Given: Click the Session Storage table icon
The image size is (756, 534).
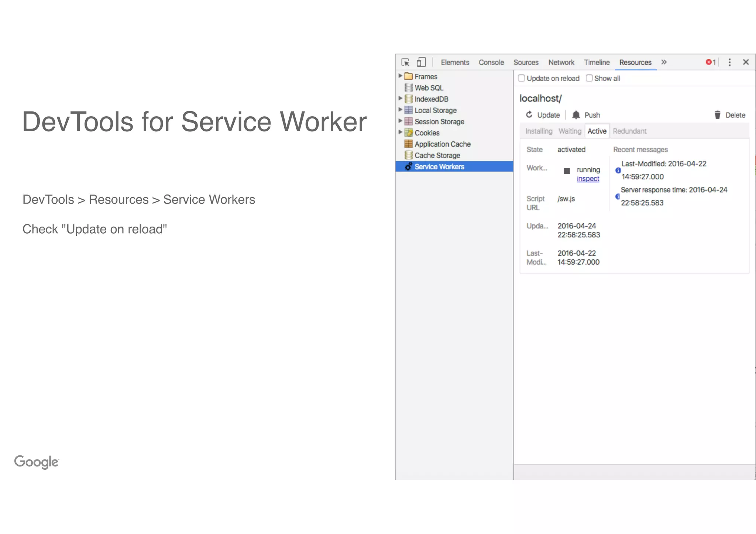Looking at the screenshot, I should [x=408, y=121].
